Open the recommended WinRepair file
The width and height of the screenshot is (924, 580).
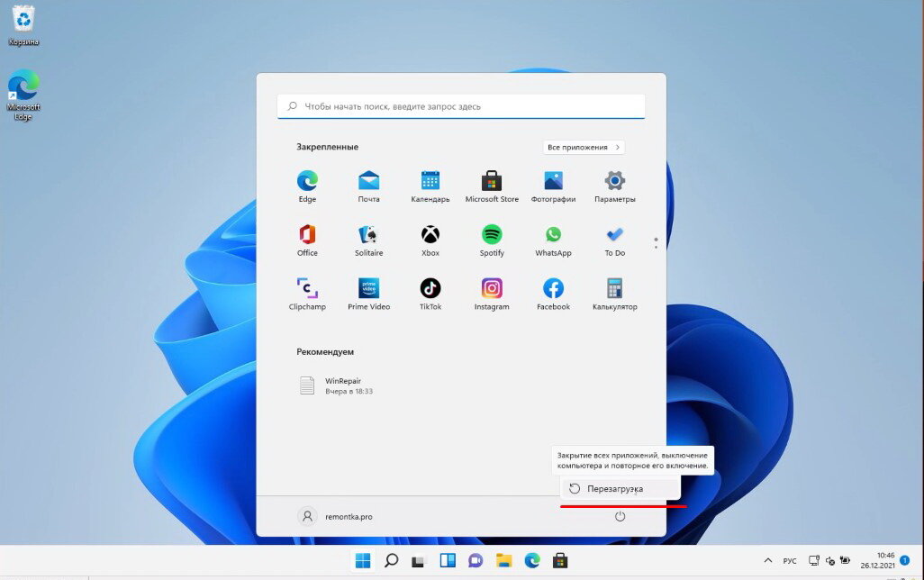pyautogui.click(x=337, y=385)
